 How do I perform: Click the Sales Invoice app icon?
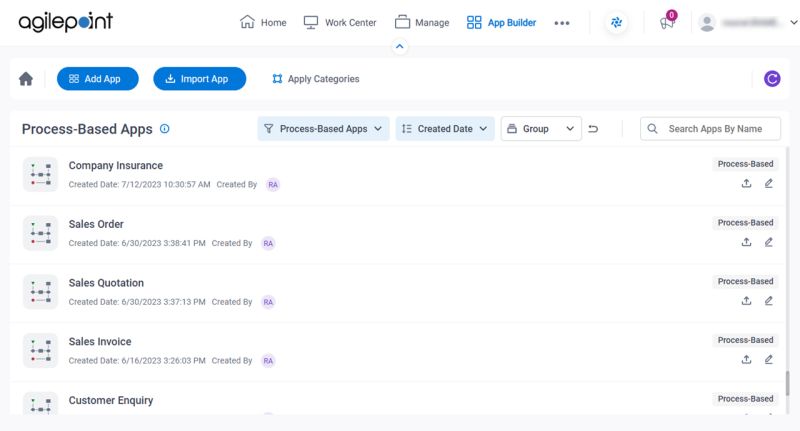[40, 350]
